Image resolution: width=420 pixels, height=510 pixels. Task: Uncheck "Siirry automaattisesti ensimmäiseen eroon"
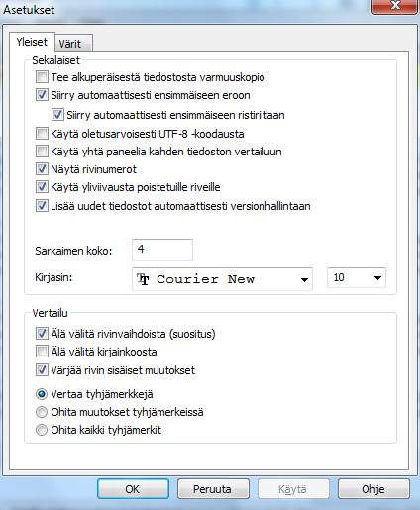[42, 95]
